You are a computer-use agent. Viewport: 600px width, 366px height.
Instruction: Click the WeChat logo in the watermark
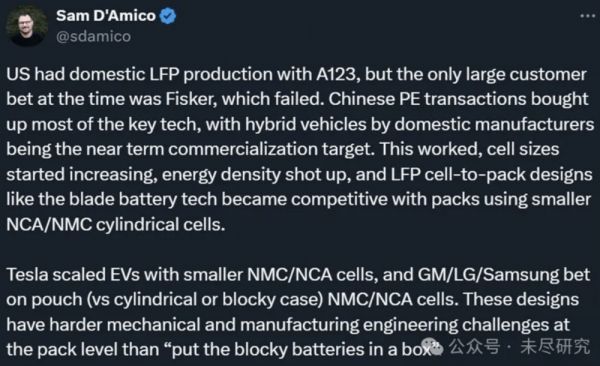(x=433, y=346)
